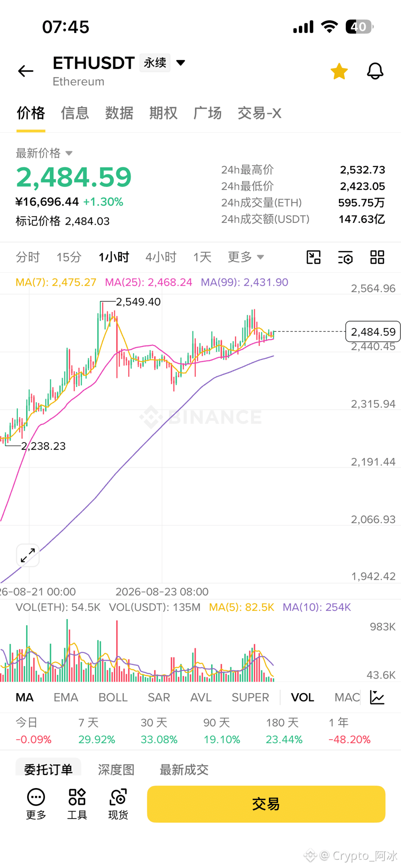Open chart indicator settings icon
The width and height of the screenshot is (401, 868).
pyautogui.click(x=345, y=257)
